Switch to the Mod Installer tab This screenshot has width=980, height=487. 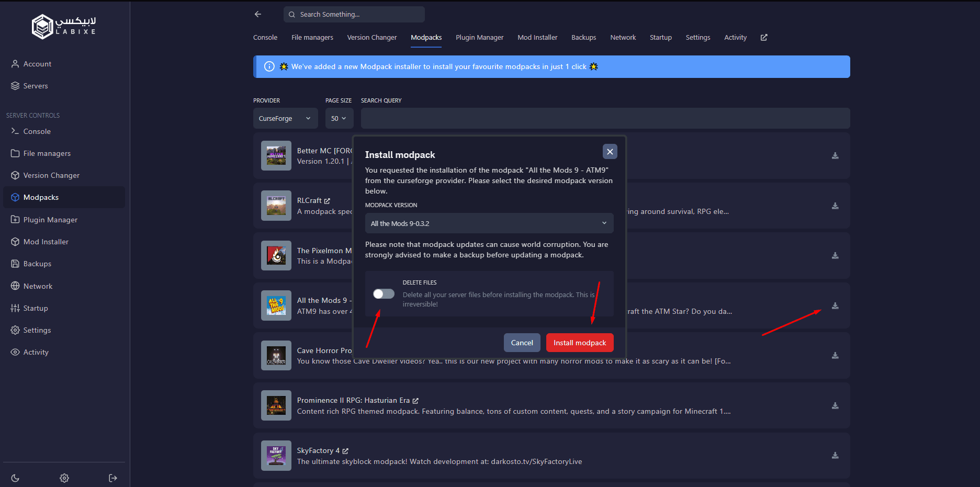(x=537, y=38)
